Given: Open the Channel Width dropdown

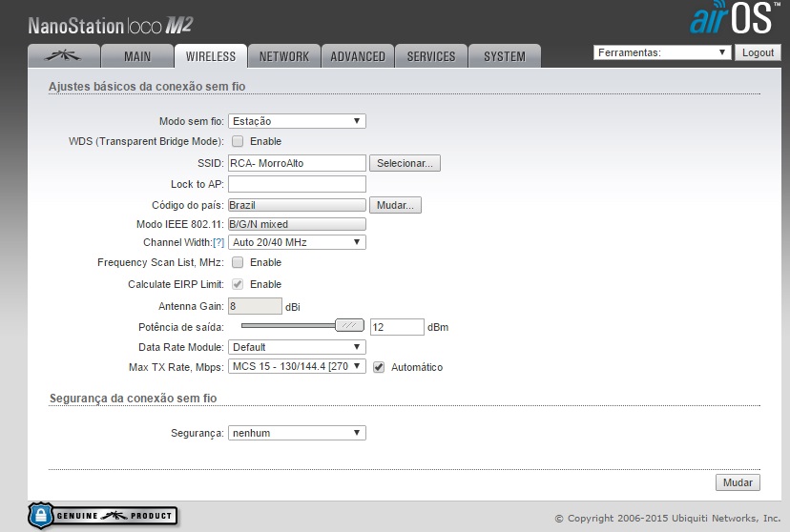Looking at the screenshot, I should pyautogui.click(x=297, y=242).
